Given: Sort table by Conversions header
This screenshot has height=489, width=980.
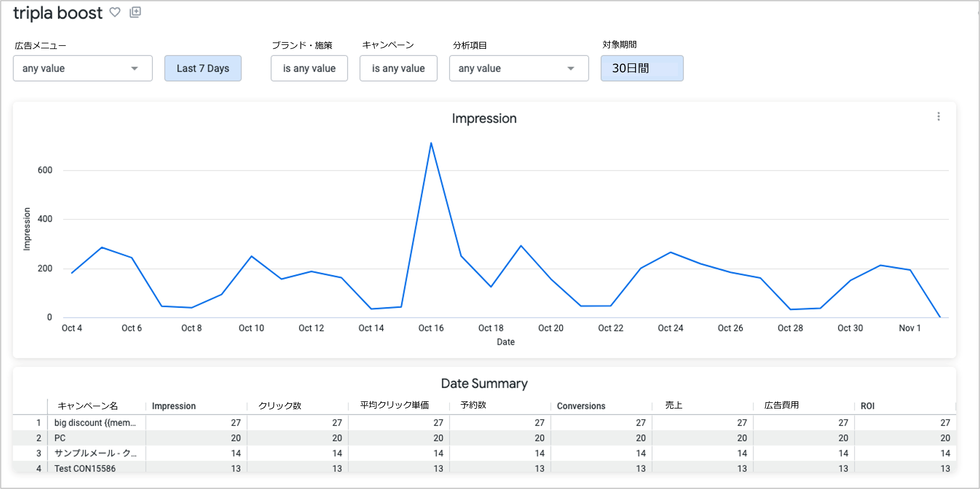Looking at the screenshot, I should click(581, 406).
